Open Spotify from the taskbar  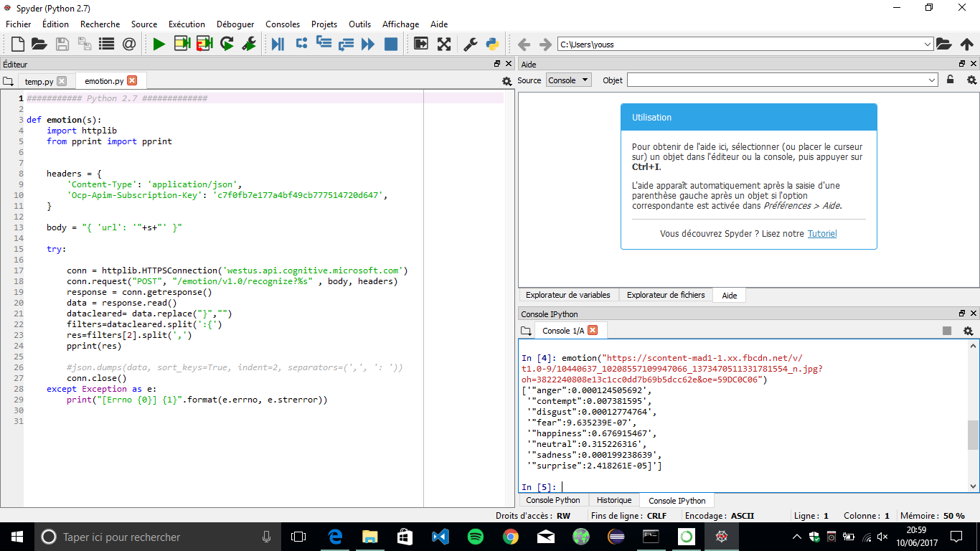click(x=473, y=536)
